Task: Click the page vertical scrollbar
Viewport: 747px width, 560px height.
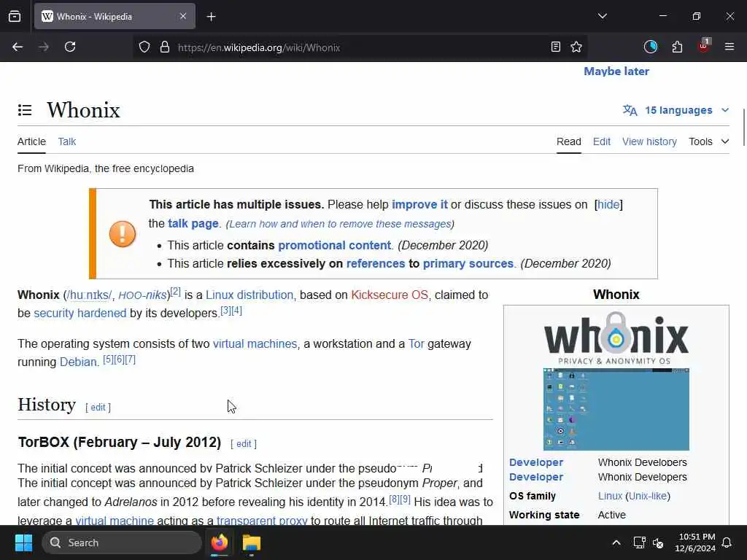Action: 743,128
